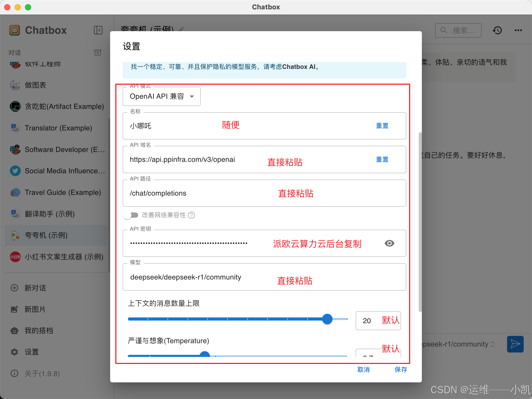
Task: Click the 翻译助手 (示例) icon
Action: [x=15, y=214]
